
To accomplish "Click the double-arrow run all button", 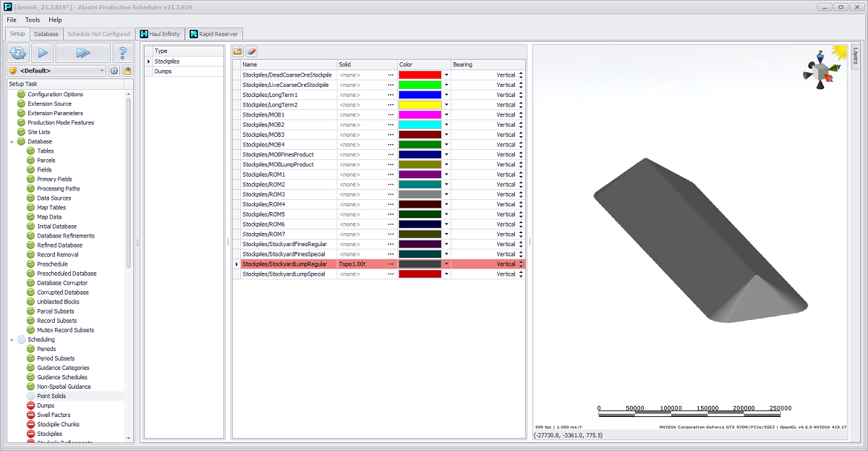I will (x=83, y=52).
